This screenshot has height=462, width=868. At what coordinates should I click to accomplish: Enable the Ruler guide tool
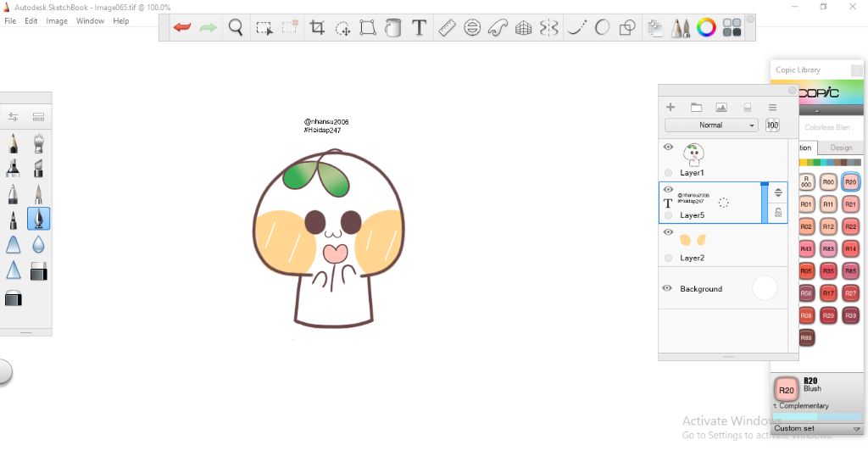tap(447, 27)
